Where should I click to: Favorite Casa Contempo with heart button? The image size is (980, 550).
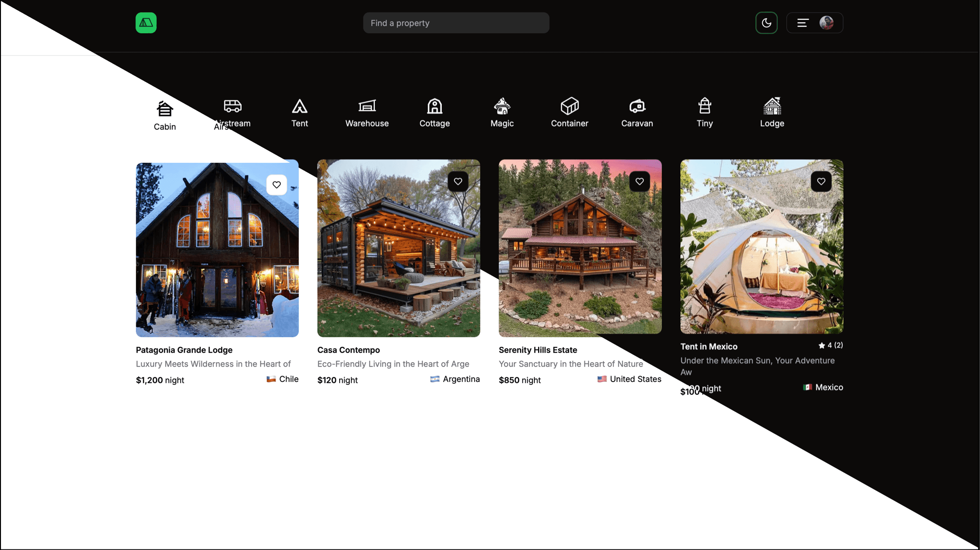(458, 182)
